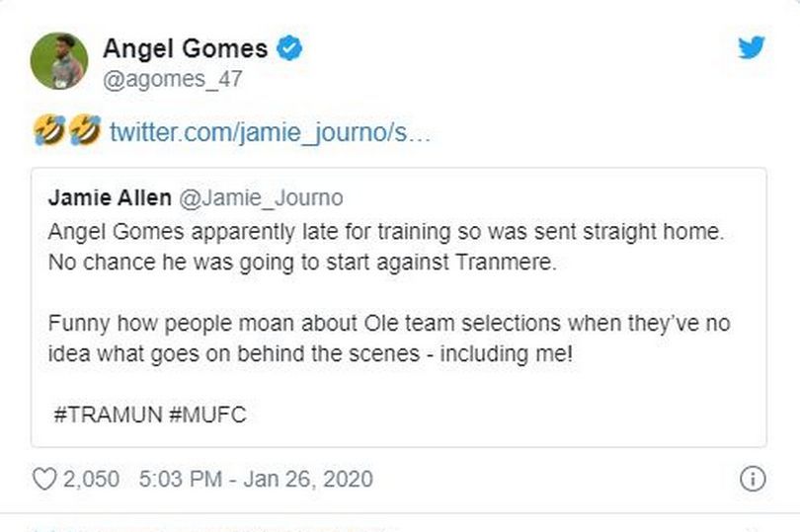Image resolution: width=800 pixels, height=532 pixels.
Task: Open the Angel Gomes display name
Action: [x=185, y=48]
